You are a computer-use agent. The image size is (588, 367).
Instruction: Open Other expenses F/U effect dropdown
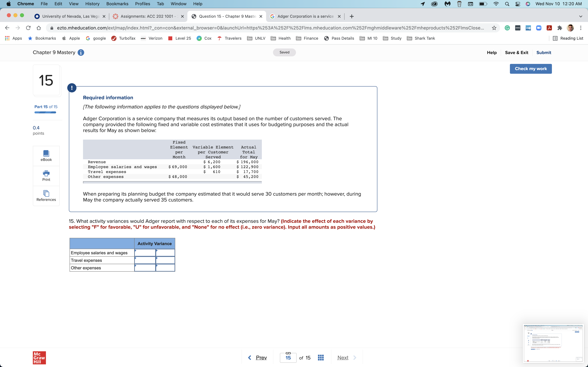165,268
